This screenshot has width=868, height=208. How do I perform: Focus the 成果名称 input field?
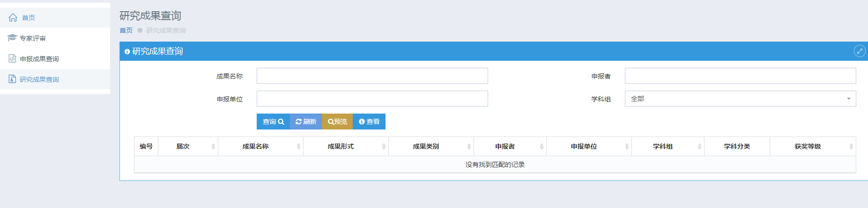click(x=372, y=76)
